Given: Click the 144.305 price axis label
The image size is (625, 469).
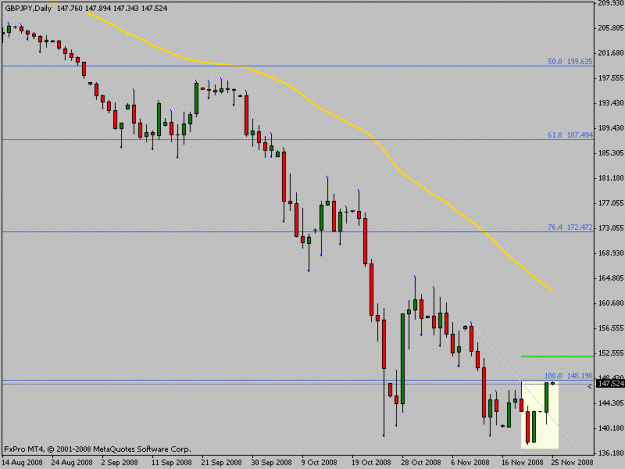Looking at the screenshot, I should 610,403.
